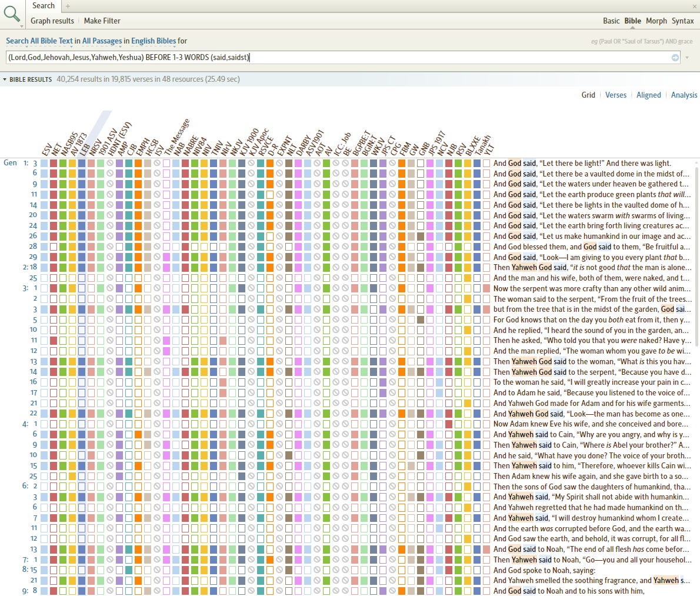Click the YLT column header
Screen dimensions: 700x596
[x=489, y=149]
